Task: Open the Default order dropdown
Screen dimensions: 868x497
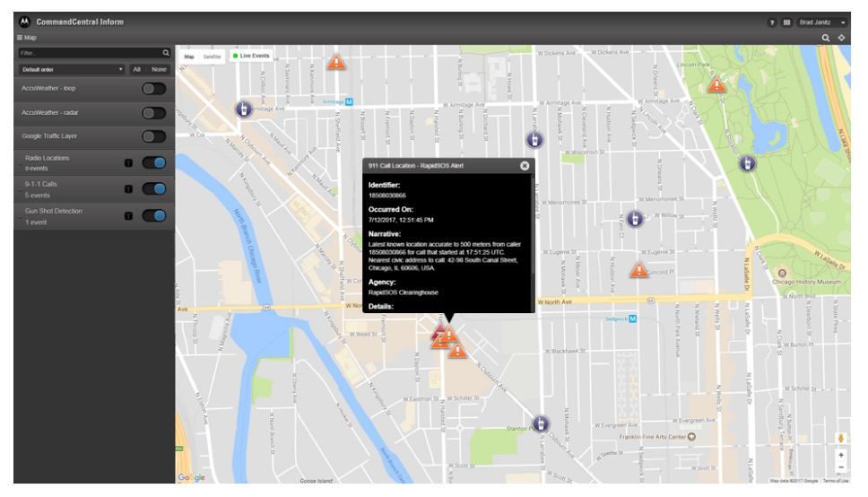Action: [x=70, y=69]
